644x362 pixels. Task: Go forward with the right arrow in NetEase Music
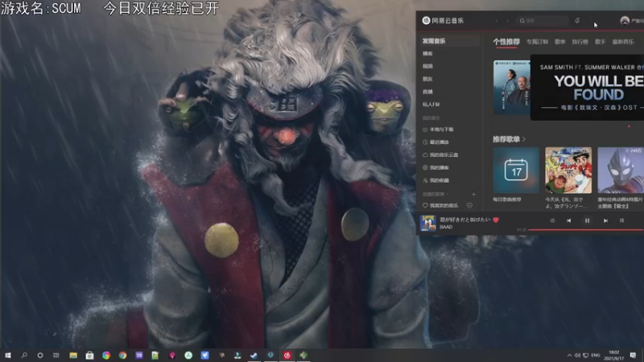click(507, 21)
